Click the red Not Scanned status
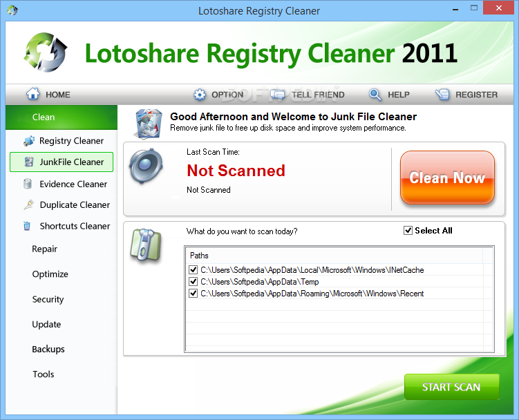This screenshot has height=420, width=519. click(236, 171)
